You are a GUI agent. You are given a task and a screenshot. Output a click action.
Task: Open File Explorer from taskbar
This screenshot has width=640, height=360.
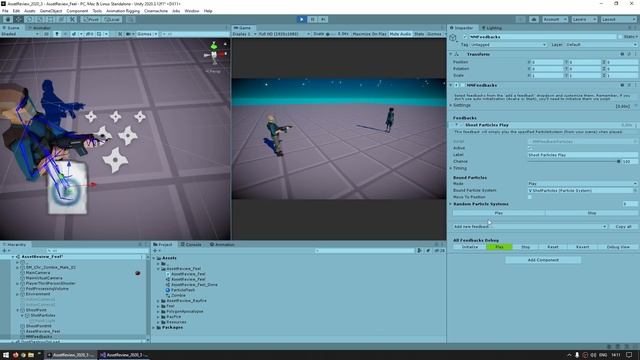(31, 355)
